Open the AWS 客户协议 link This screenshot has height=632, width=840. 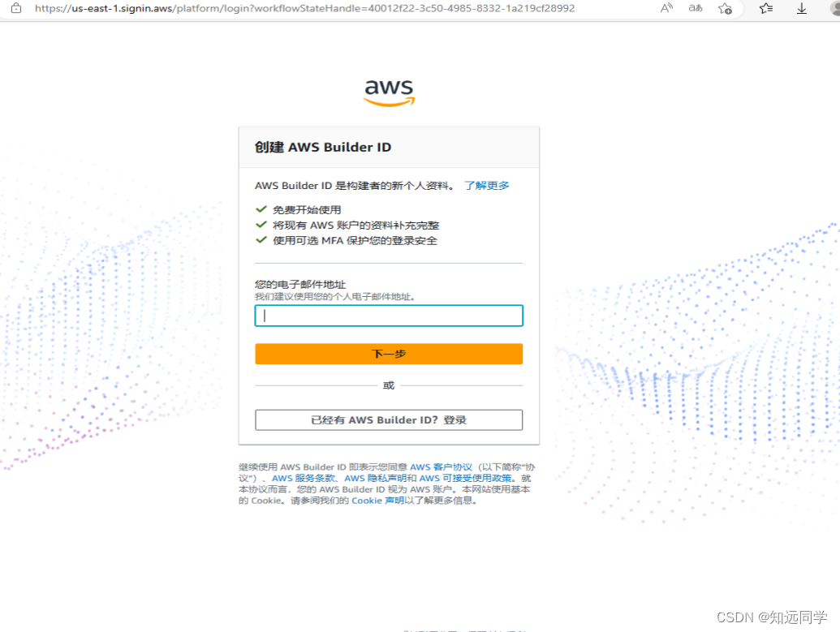coord(441,467)
